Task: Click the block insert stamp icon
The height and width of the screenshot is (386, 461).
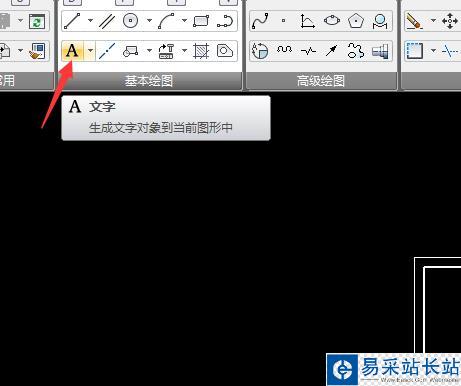Action: (x=166, y=51)
